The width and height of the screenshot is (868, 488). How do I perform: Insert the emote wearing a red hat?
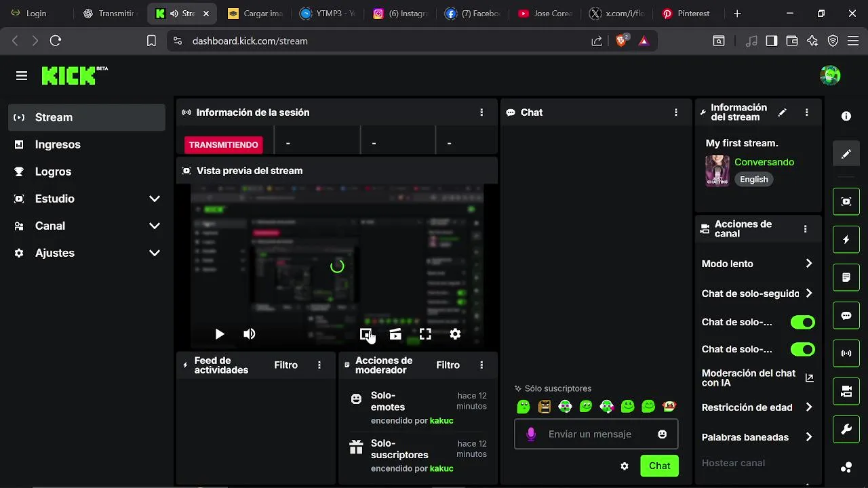pyautogui.click(x=669, y=407)
